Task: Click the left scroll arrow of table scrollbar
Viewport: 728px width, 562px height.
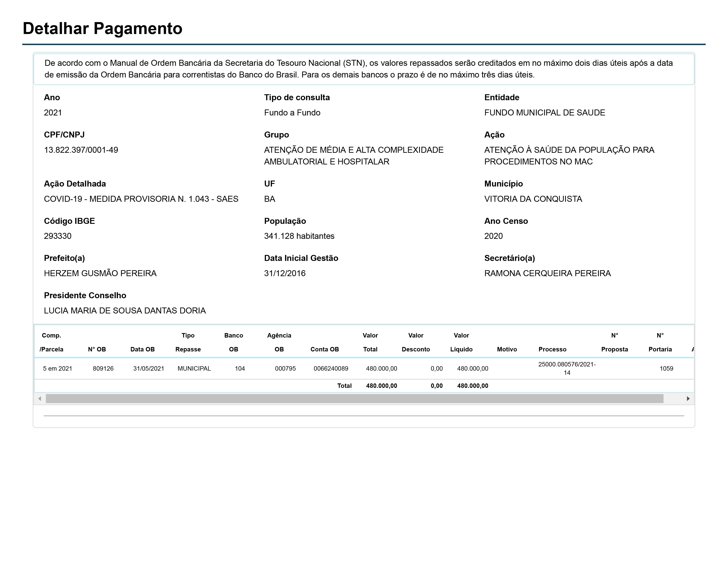Action: click(x=40, y=398)
